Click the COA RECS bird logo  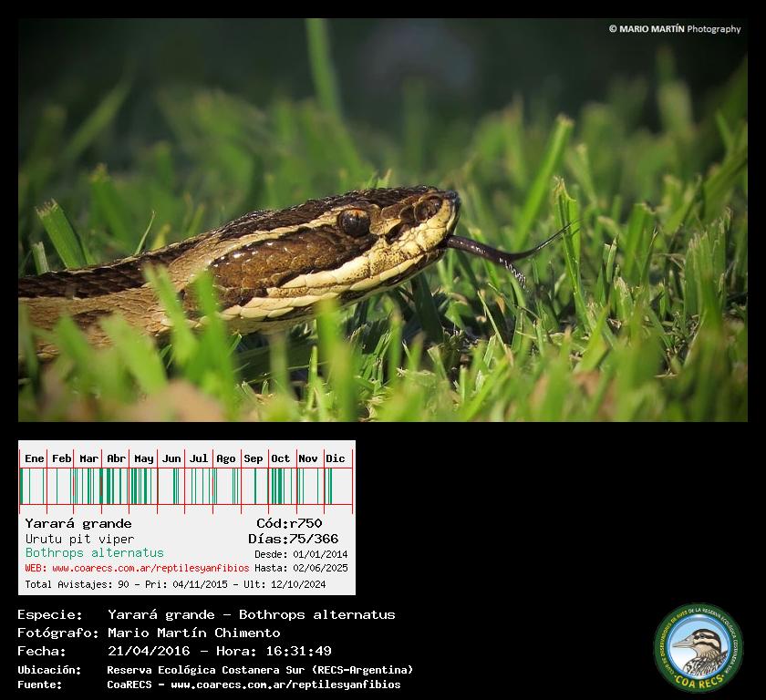click(699, 647)
